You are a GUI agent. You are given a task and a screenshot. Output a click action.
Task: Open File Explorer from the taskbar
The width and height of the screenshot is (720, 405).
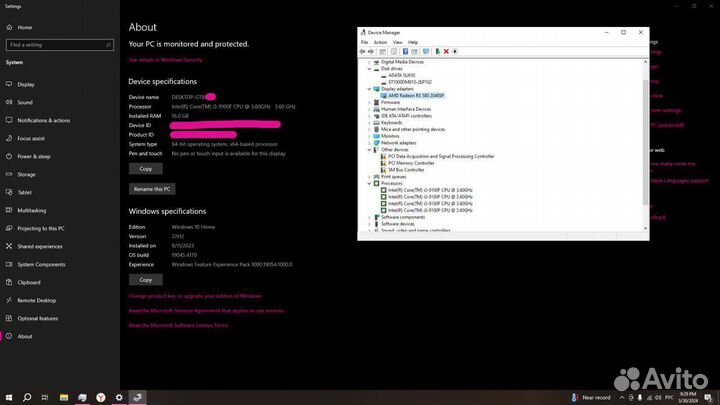[x=64, y=397]
